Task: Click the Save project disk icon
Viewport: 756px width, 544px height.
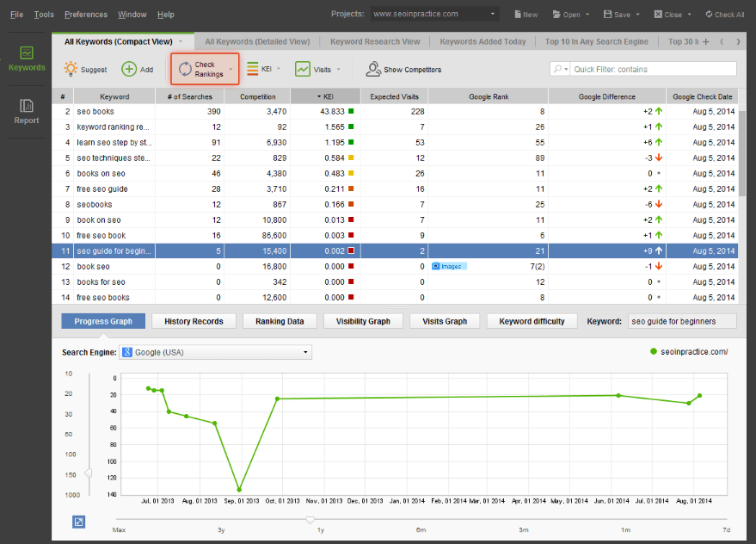Action: pos(607,15)
